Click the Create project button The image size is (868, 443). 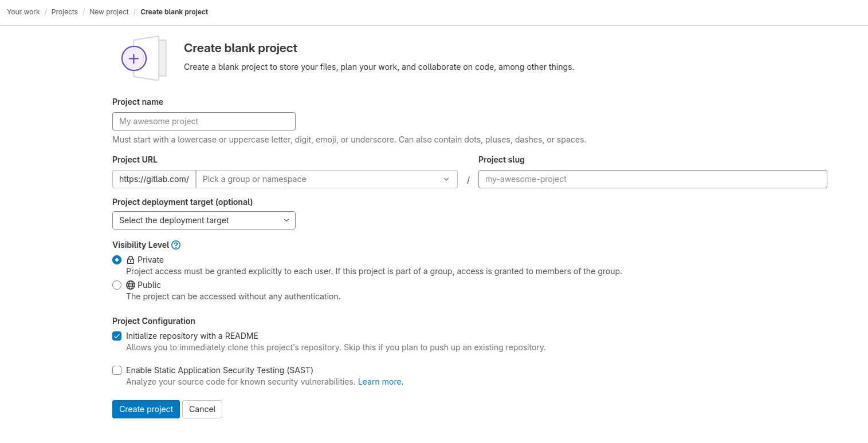[x=146, y=409]
